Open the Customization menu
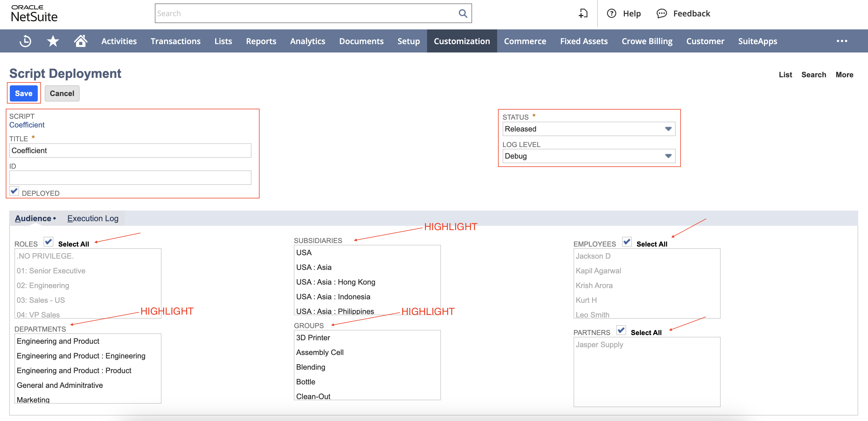The height and width of the screenshot is (421, 868). (462, 41)
